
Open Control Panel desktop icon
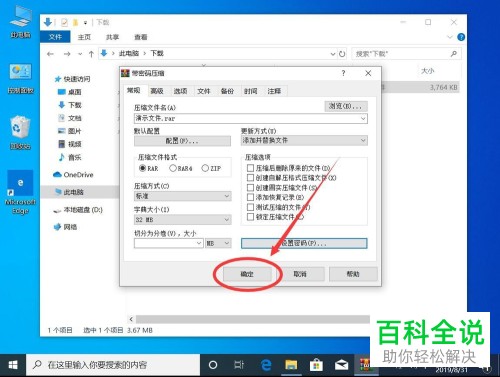21,78
